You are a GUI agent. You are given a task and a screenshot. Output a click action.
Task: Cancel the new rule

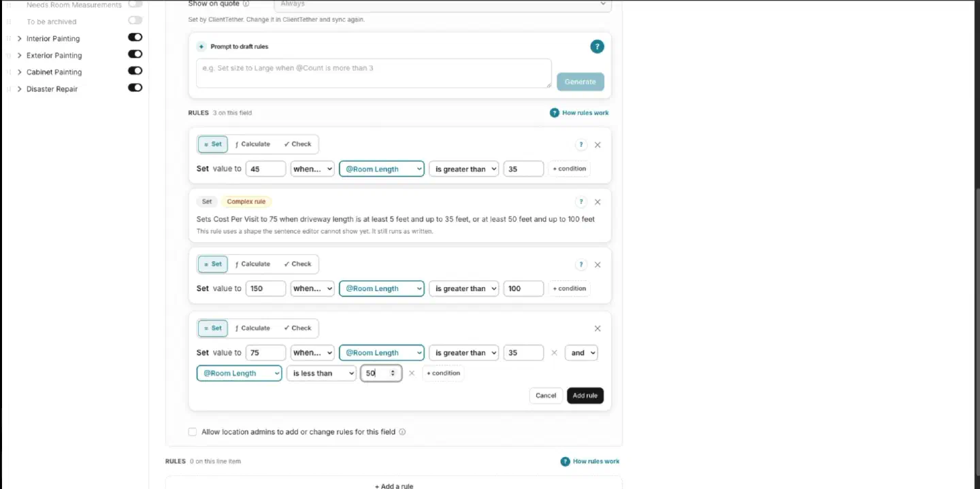546,396
